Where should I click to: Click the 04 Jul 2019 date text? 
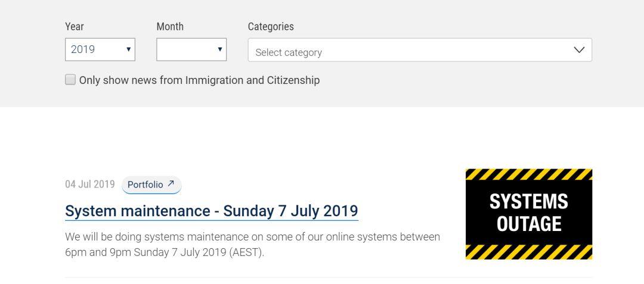(90, 185)
